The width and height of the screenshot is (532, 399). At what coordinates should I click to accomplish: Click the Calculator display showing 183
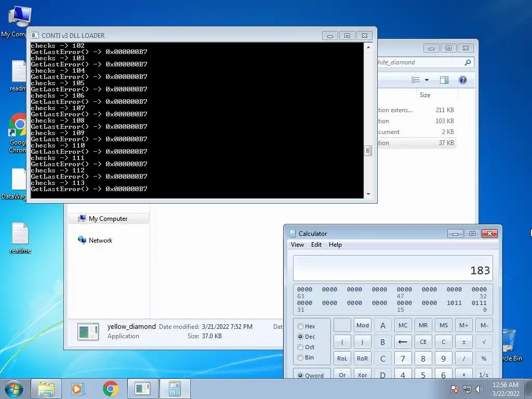coord(393,268)
